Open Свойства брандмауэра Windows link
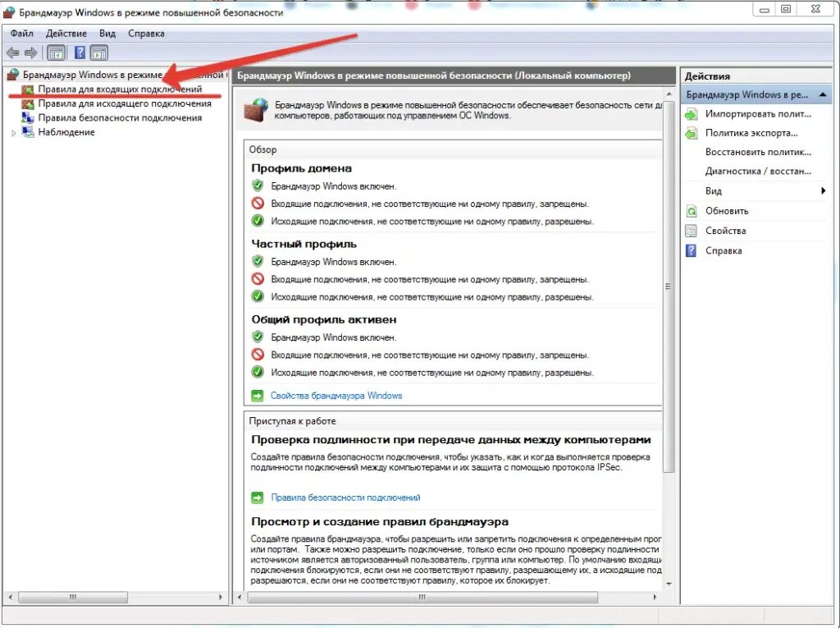840x628 pixels. tap(336, 396)
